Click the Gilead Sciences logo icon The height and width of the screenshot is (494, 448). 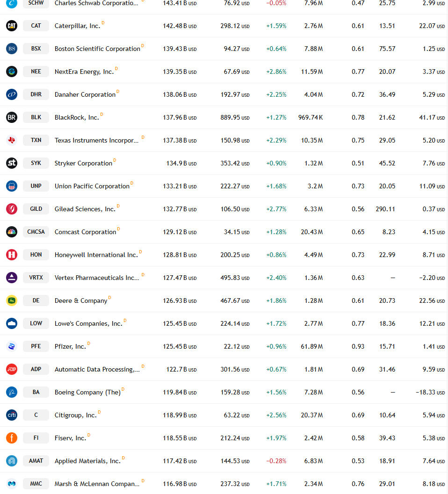click(x=12, y=209)
